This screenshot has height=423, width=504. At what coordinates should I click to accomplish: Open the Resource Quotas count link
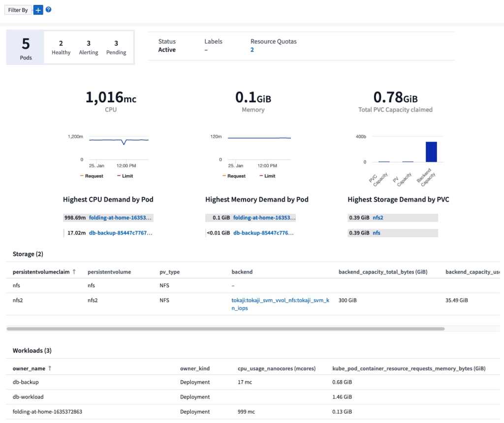tap(252, 50)
